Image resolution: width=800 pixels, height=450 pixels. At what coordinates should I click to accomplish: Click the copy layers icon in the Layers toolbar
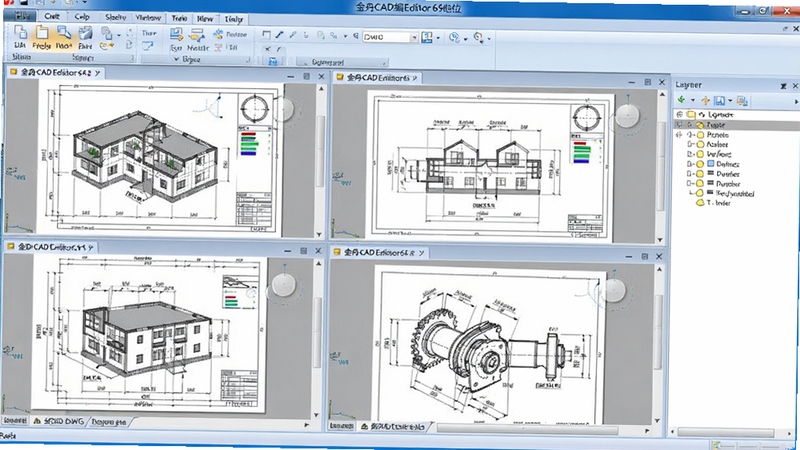(x=742, y=101)
